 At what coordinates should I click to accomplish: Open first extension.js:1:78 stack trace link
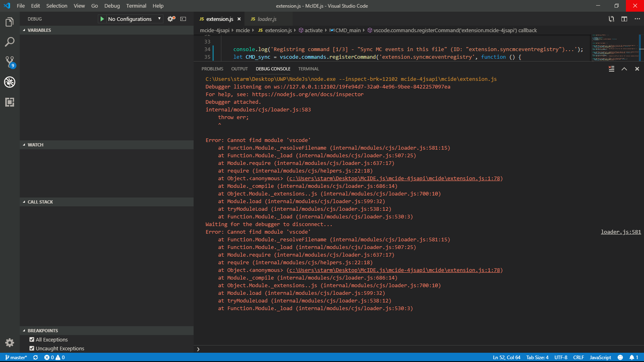395,178
